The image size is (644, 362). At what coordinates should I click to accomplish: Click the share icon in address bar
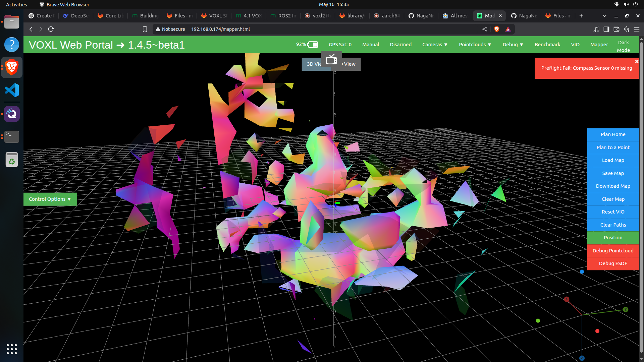tap(485, 29)
